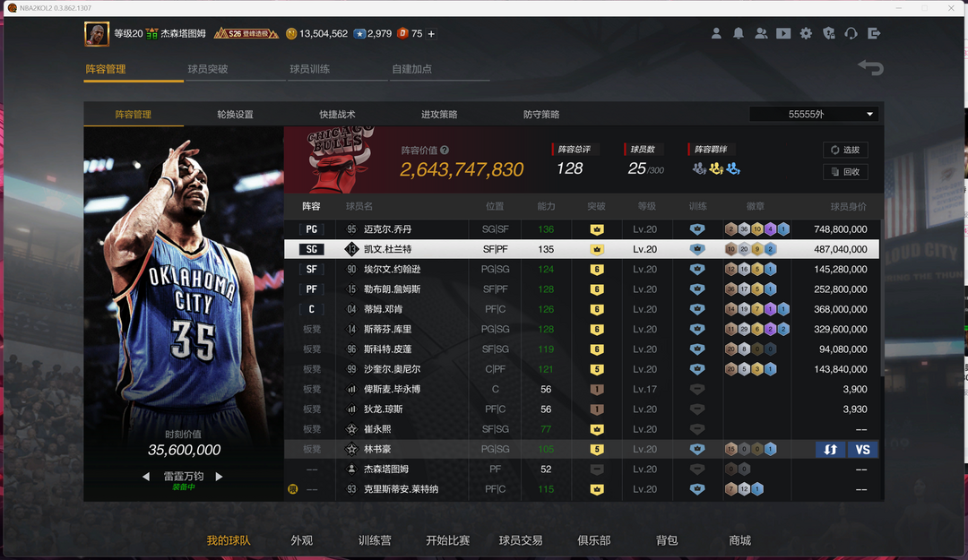Click training icon for 狄龙.琼斯
The height and width of the screenshot is (560, 968).
(697, 409)
